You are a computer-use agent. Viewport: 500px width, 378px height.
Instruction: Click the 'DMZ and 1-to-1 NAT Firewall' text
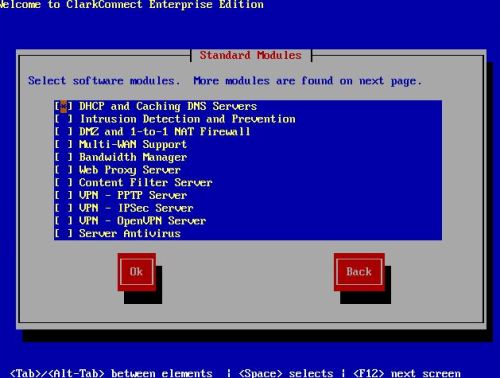coord(165,132)
